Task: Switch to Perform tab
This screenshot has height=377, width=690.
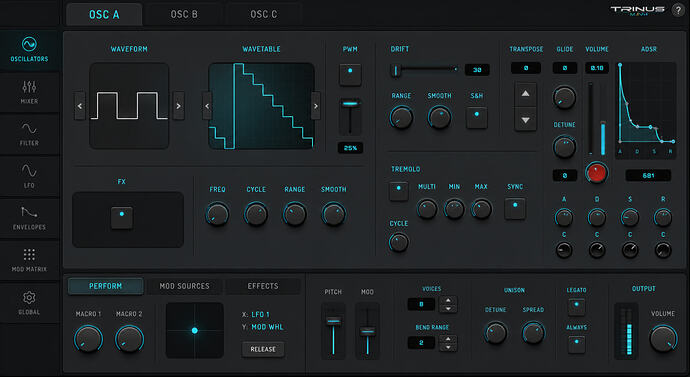Action: tap(106, 286)
